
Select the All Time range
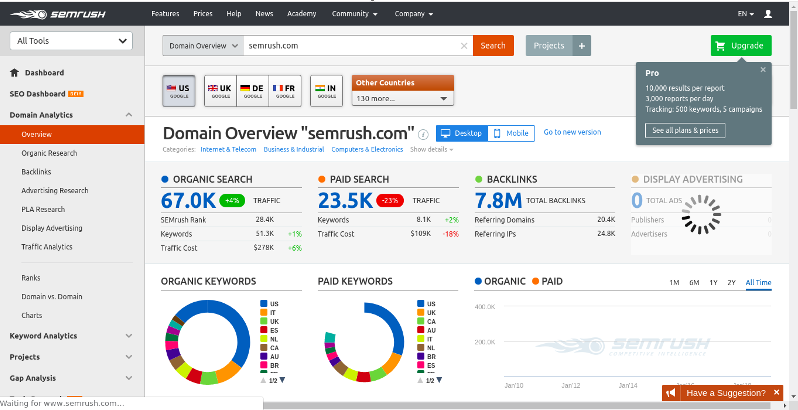click(x=758, y=283)
